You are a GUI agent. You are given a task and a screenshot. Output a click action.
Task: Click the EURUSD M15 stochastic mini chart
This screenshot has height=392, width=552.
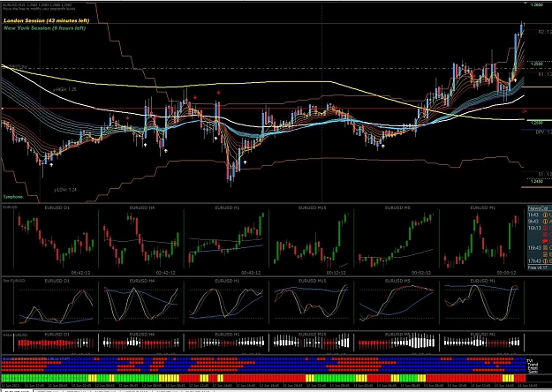point(311,303)
